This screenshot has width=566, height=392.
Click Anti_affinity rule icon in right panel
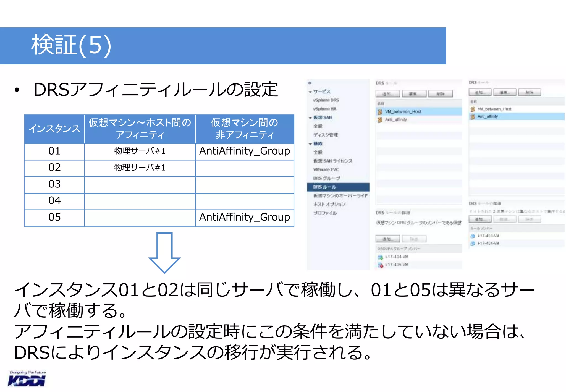(473, 117)
